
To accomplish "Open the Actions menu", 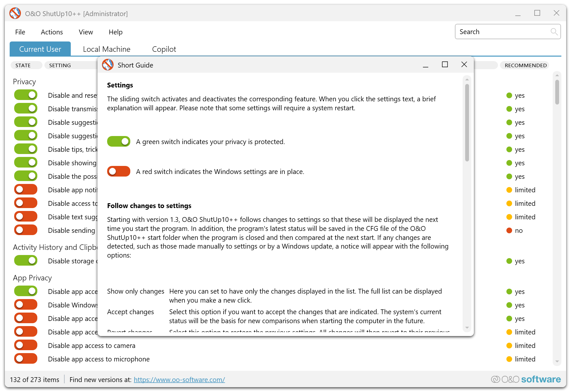I will point(52,32).
